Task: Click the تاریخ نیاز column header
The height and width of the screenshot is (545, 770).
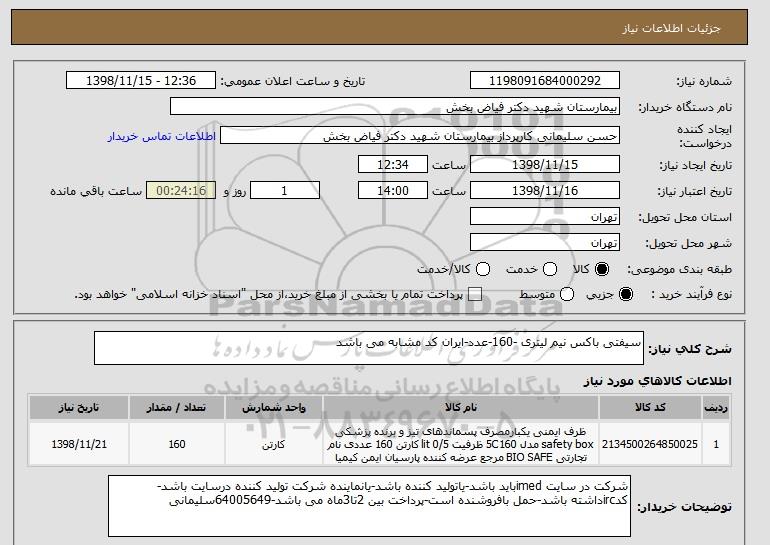Action: (79, 408)
